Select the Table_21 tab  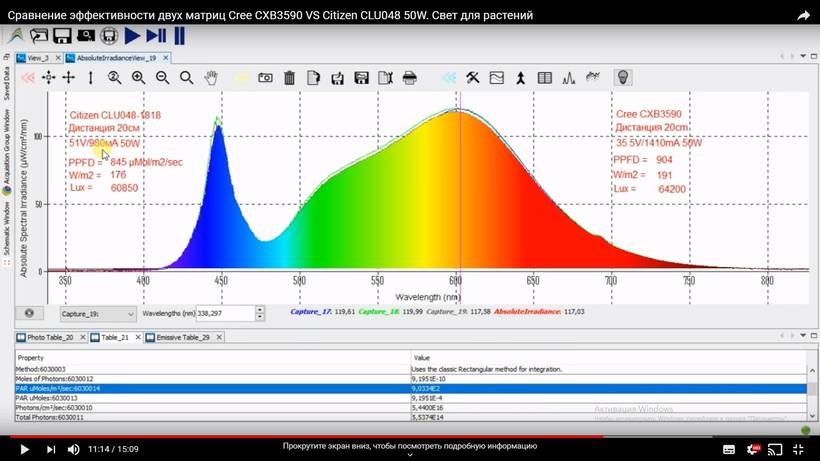[115, 338]
